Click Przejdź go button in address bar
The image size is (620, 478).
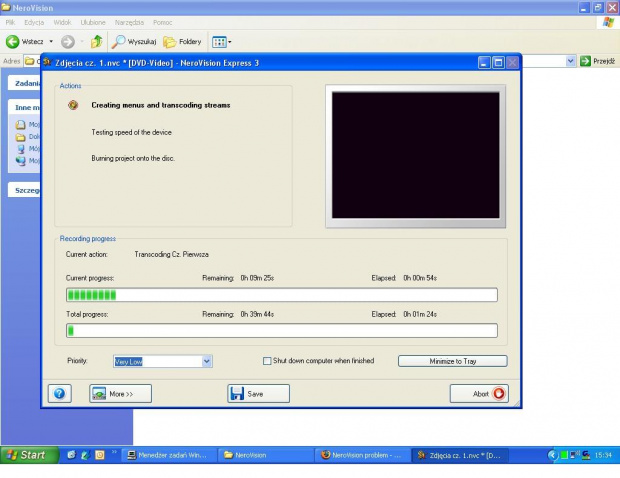pos(597,61)
